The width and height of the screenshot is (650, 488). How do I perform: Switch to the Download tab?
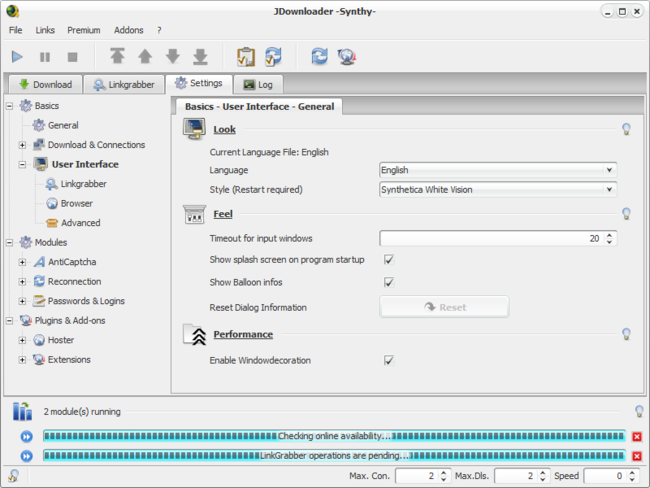45,85
